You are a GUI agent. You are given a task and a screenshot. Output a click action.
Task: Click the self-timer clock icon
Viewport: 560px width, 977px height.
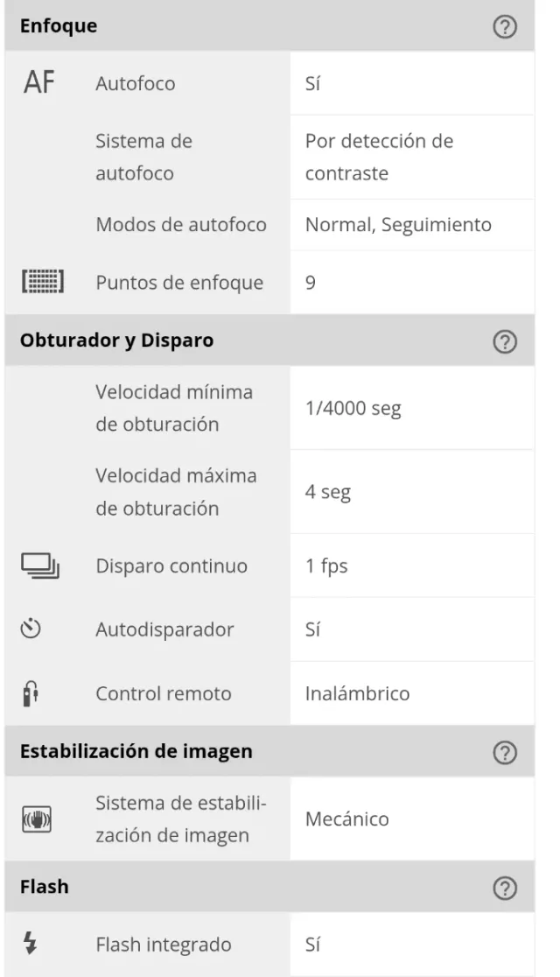pyautogui.click(x=31, y=629)
